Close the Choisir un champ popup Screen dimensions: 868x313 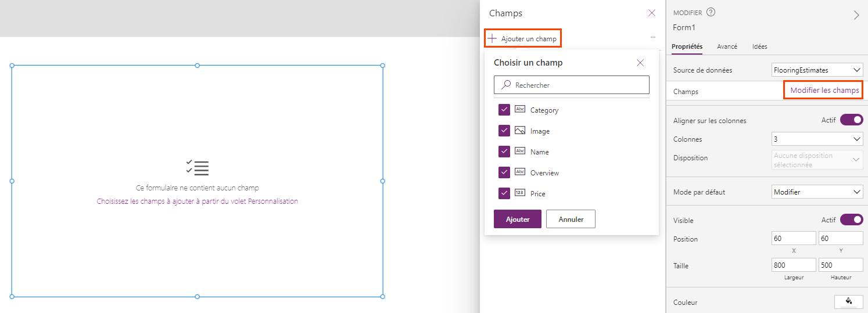pos(640,63)
